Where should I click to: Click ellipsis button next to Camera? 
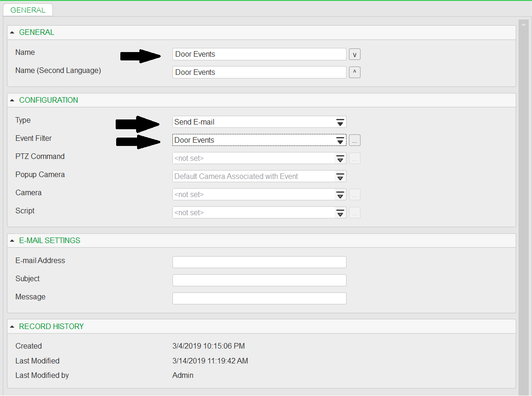[x=355, y=195]
